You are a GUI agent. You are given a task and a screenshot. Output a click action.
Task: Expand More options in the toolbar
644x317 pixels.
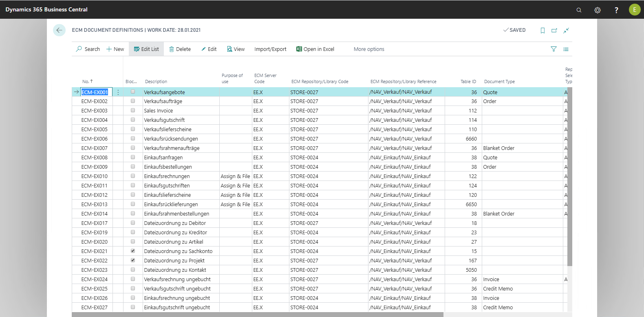coord(369,49)
